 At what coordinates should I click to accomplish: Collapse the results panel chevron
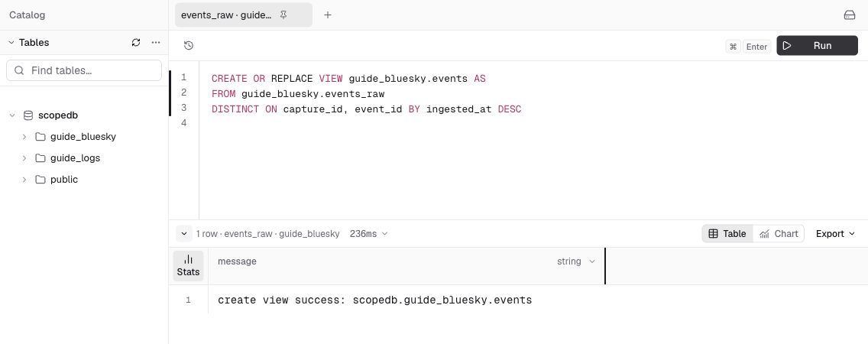184,234
